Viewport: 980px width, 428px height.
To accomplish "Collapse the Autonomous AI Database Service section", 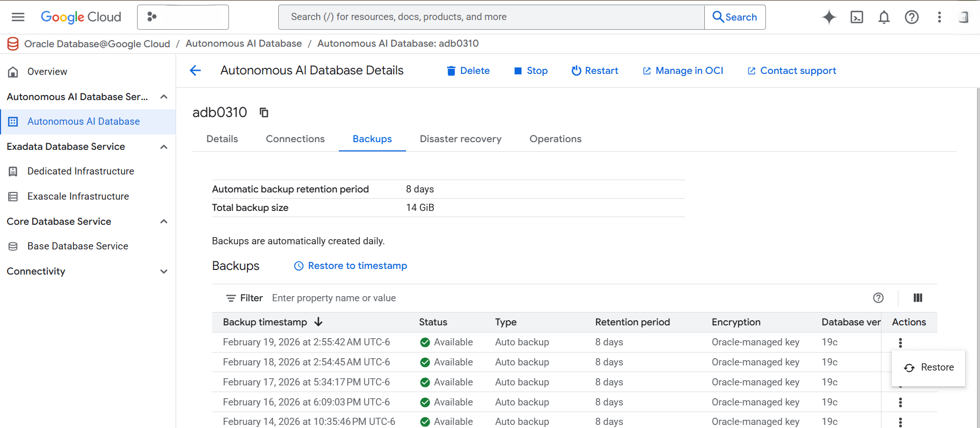I will pyautogui.click(x=164, y=97).
